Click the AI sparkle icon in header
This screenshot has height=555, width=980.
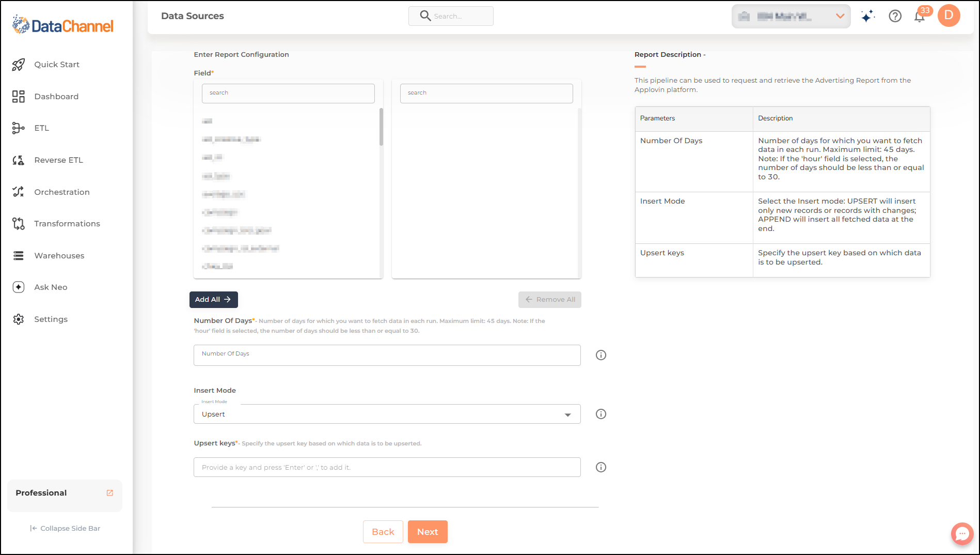pyautogui.click(x=867, y=16)
